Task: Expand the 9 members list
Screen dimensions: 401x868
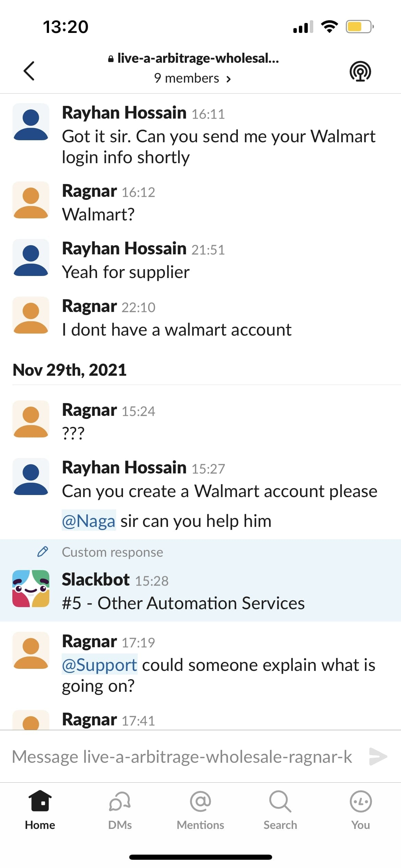Action: pyautogui.click(x=193, y=79)
